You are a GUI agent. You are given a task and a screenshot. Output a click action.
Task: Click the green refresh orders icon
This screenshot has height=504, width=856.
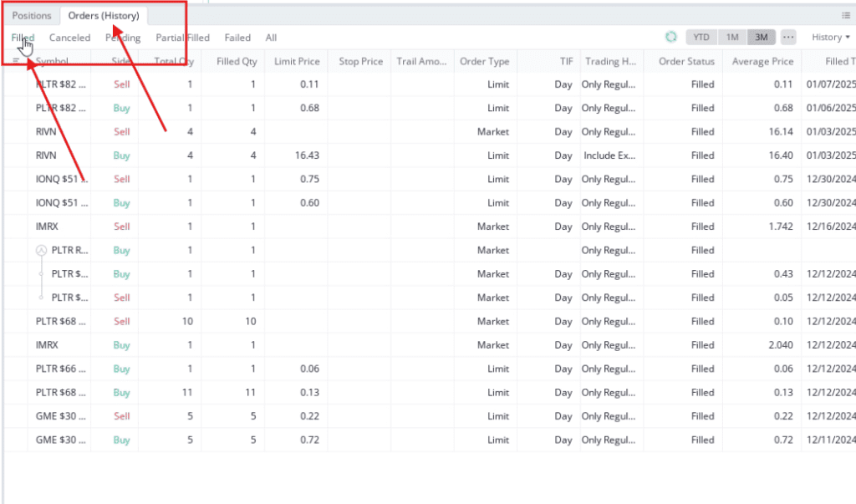click(670, 38)
